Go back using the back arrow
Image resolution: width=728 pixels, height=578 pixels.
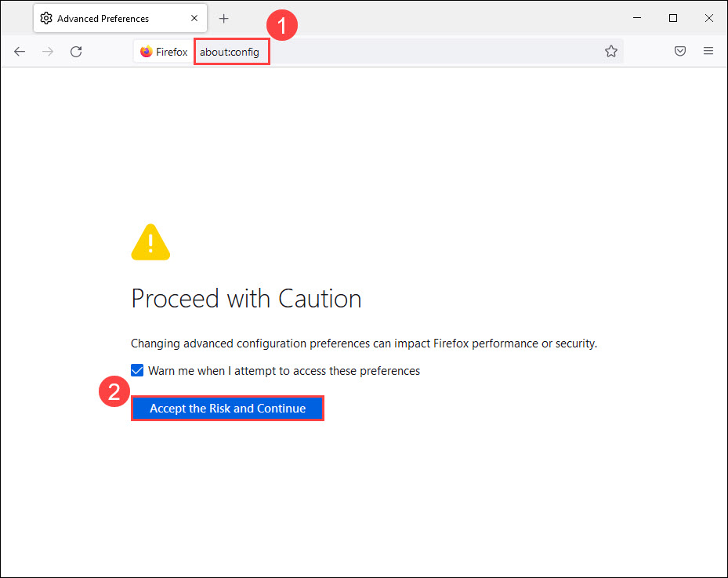click(x=20, y=52)
